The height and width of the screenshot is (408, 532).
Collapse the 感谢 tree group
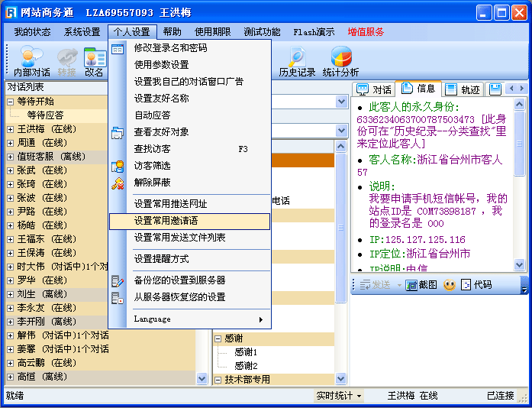pos(218,338)
